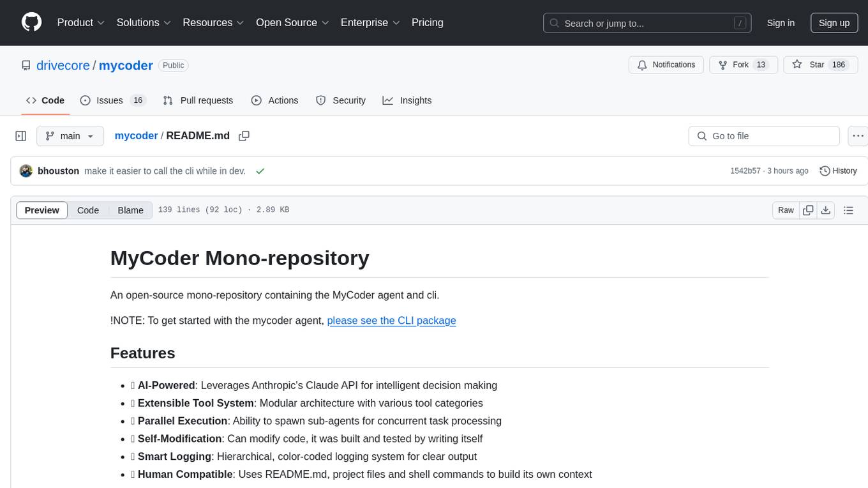
Task: Click the Sign in link
Action: pos(781,23)
